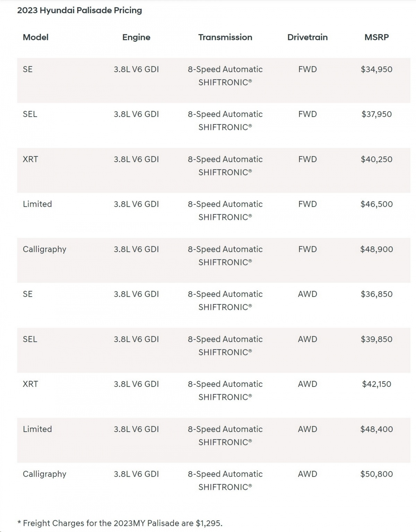
Task: Click the $46,500 Limited FWD price
Action: point(376,204)
